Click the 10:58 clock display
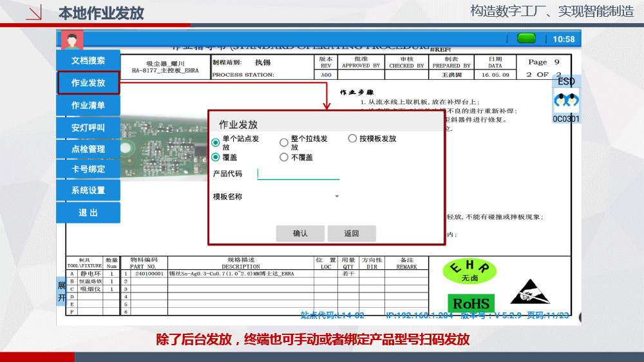 click(x=563, y=39)
